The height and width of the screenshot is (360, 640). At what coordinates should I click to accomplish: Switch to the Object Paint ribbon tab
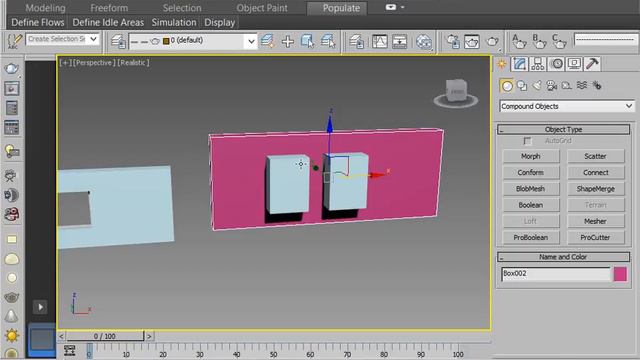click(x=262, y=8)
